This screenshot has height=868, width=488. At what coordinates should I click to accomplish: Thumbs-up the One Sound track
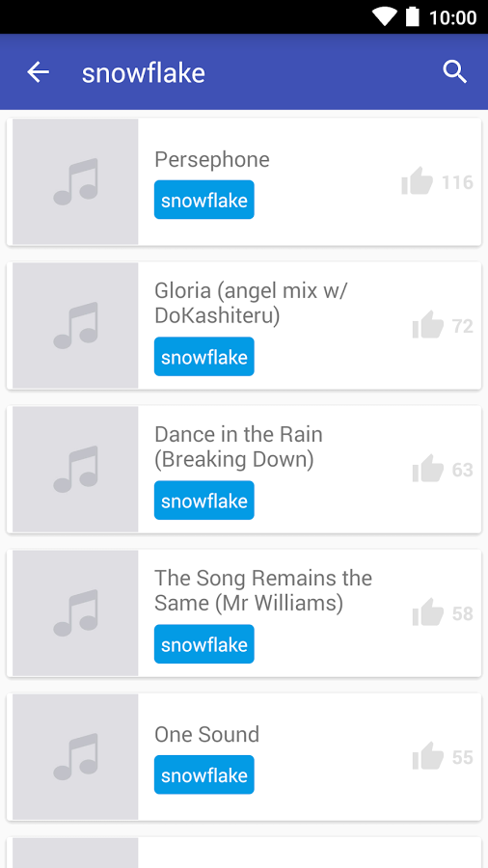[428, 757]
